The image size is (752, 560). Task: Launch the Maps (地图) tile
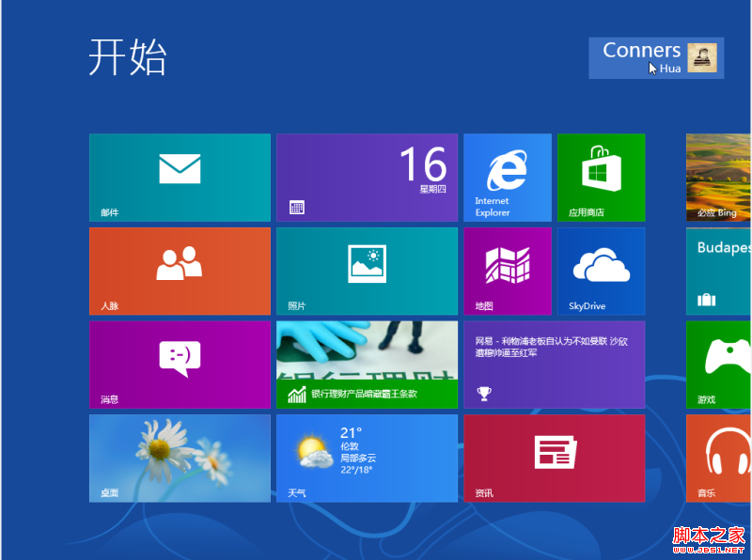tap(507, 271)
